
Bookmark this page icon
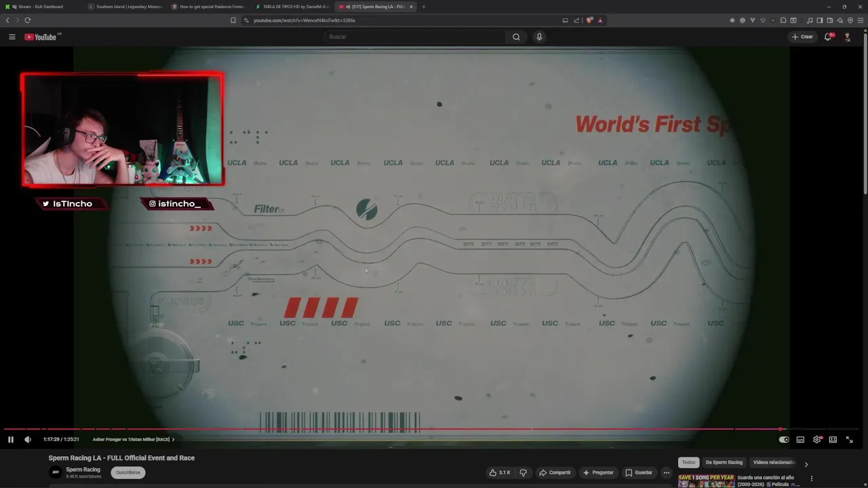[233, 20]
